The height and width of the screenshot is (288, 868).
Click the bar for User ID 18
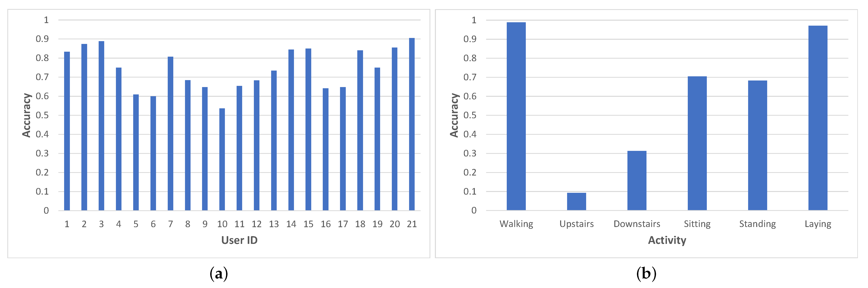[360, 131]
